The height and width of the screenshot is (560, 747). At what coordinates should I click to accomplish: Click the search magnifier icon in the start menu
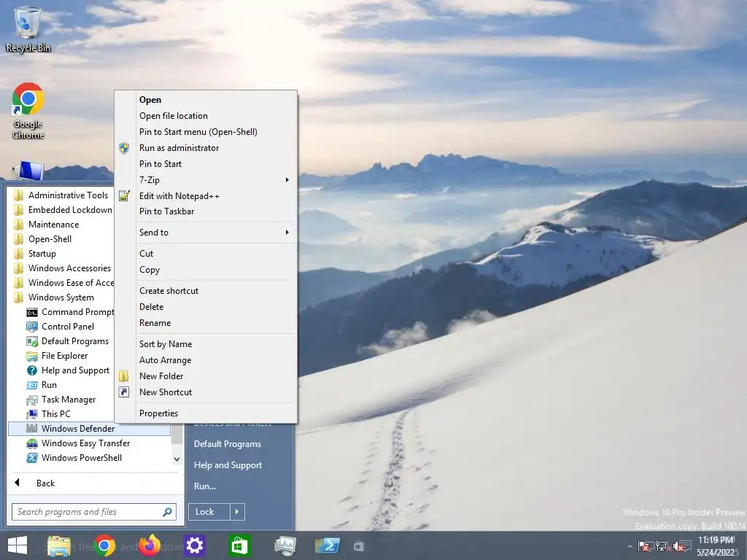coord(167,512)
